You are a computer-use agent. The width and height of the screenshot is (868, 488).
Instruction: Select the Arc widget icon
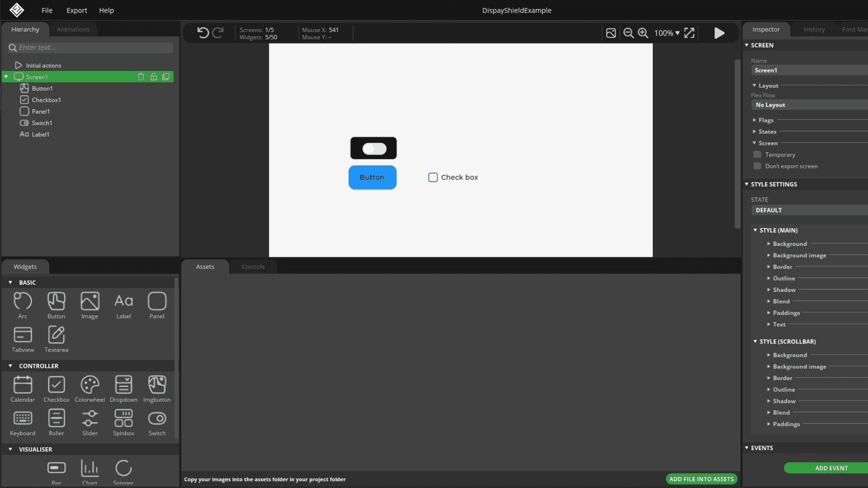pyautogui.click(x=23, y=301)
